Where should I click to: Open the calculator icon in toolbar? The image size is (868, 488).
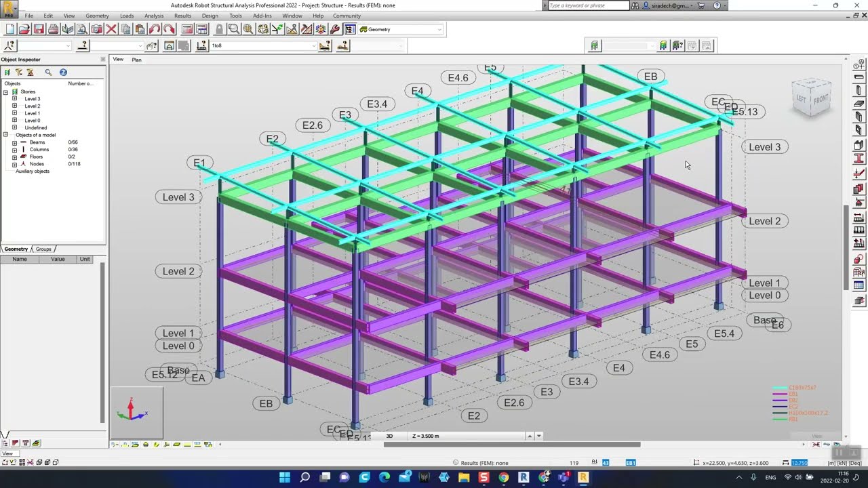187,29
